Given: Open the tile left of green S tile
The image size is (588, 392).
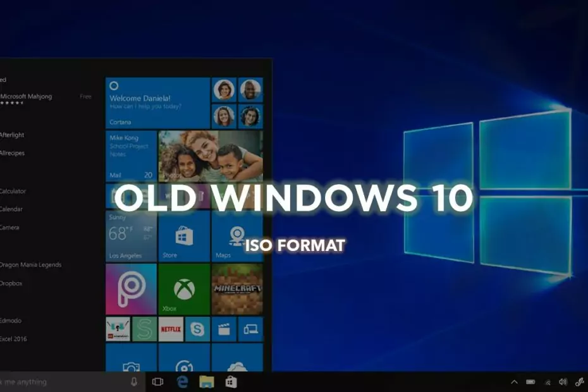Looking at the screenshot, I should [x=118, y=329].
